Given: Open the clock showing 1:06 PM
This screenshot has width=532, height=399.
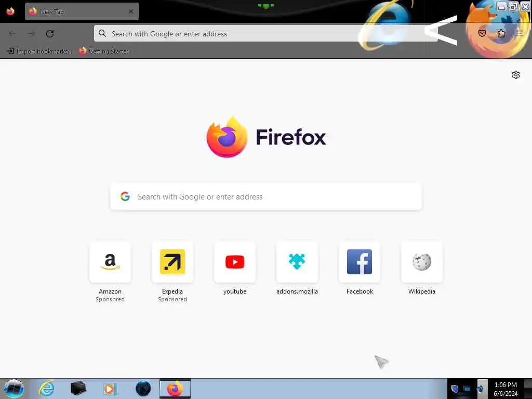Looking at the screenshot, I should pos(506,389).
